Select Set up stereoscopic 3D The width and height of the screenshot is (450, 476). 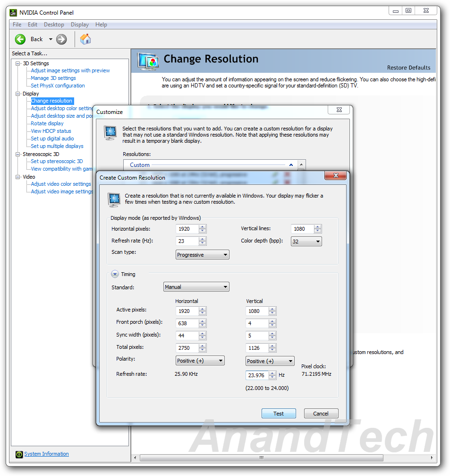[x=57, y=162]
